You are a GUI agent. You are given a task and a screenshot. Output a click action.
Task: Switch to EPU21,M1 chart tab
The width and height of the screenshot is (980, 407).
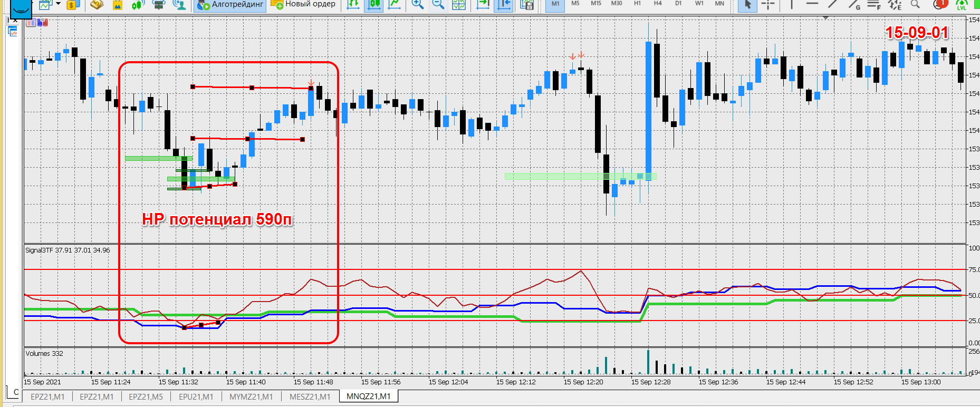[196, 396]
